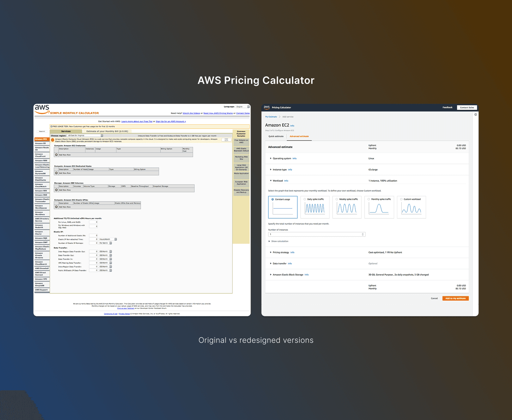Select AWS Support in the services sidebar
The width and height of the screenshot is (512, 420).
click(42, 290)
